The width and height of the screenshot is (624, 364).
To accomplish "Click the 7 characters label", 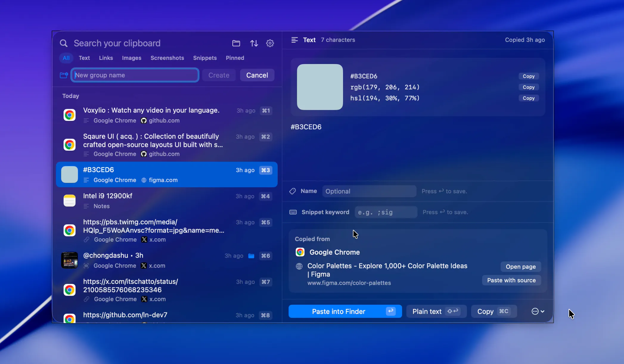I will click(338, 40).
